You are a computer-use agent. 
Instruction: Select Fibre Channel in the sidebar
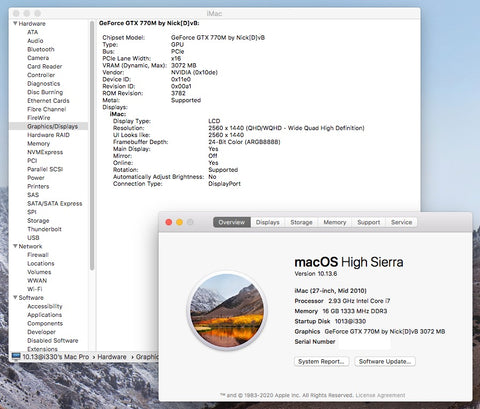click(x=47, y=109)
